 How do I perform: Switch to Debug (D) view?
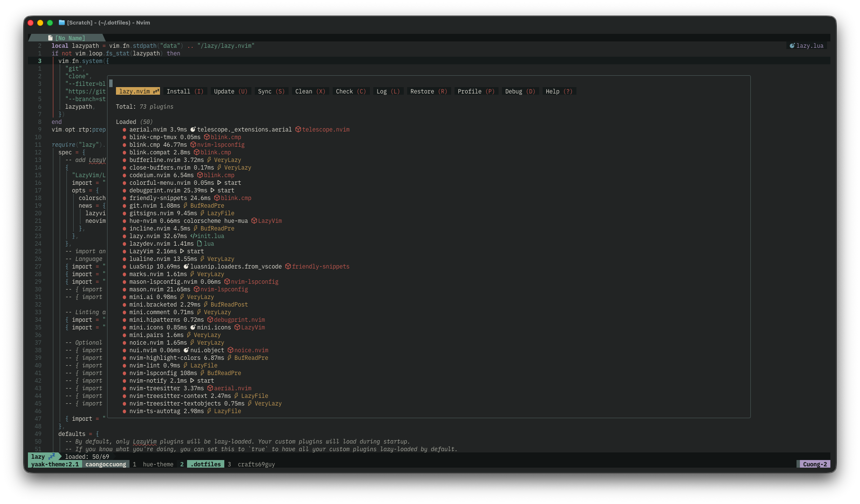(x=520, y=91)
